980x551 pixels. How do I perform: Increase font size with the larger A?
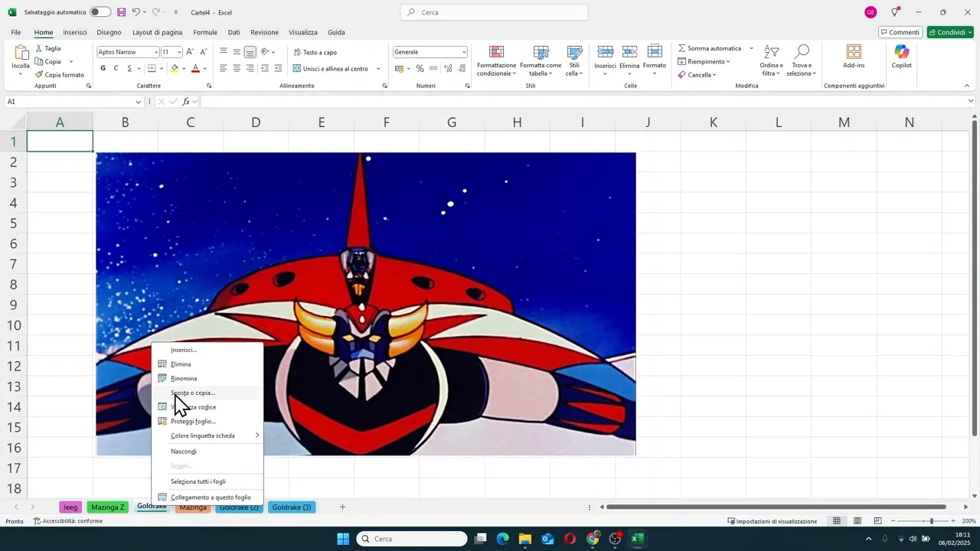tap(190, 52)
